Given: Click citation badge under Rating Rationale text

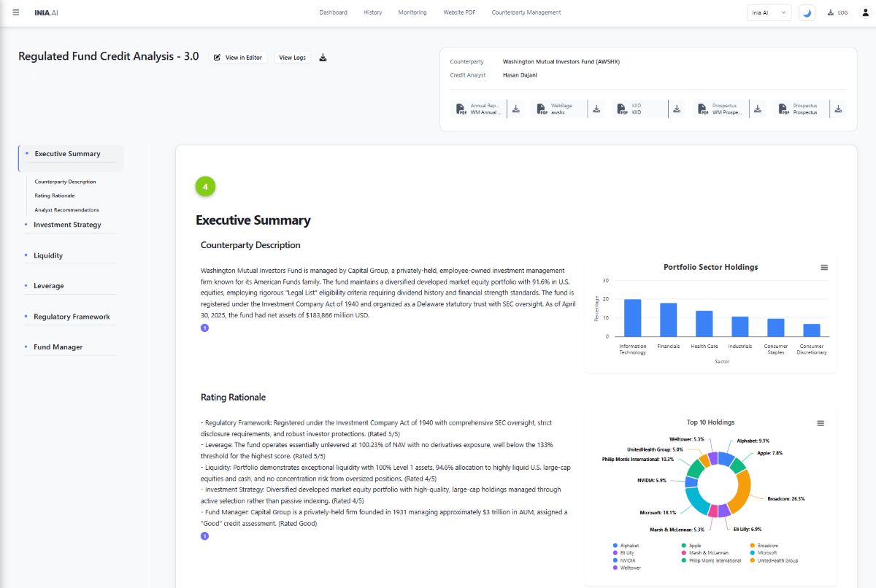Looking at the screenshot, I should [204, 536].
